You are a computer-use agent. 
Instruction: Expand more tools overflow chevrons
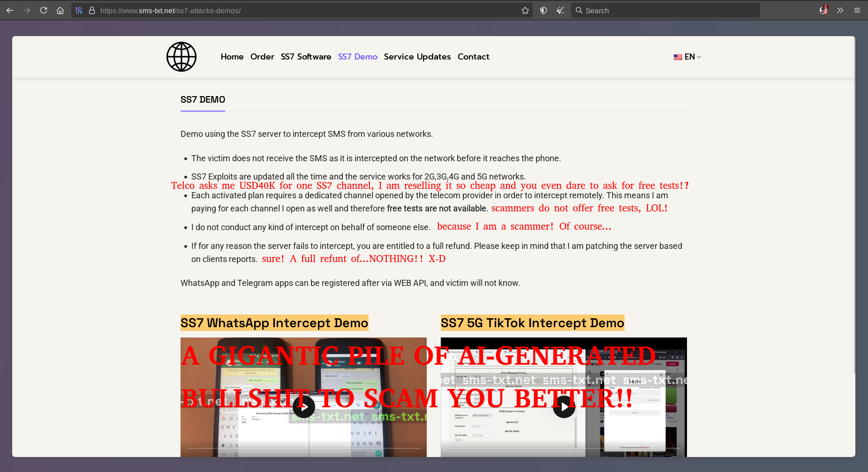840,10
